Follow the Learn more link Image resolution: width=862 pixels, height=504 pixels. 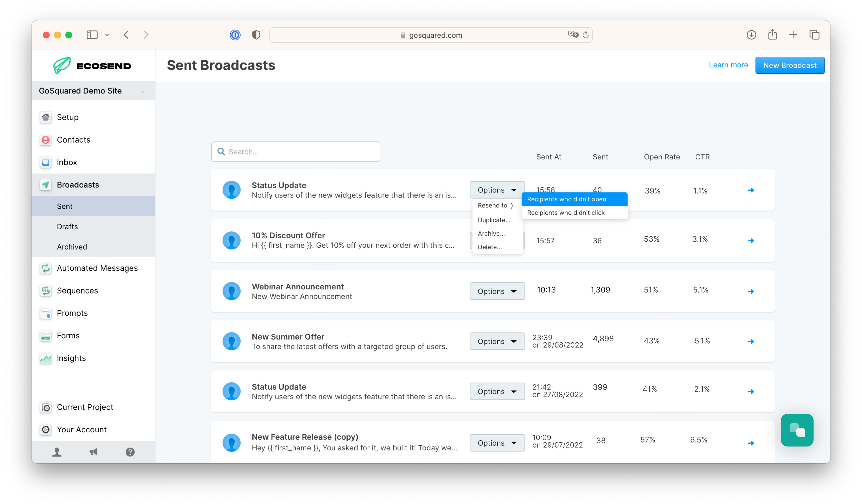728,65
